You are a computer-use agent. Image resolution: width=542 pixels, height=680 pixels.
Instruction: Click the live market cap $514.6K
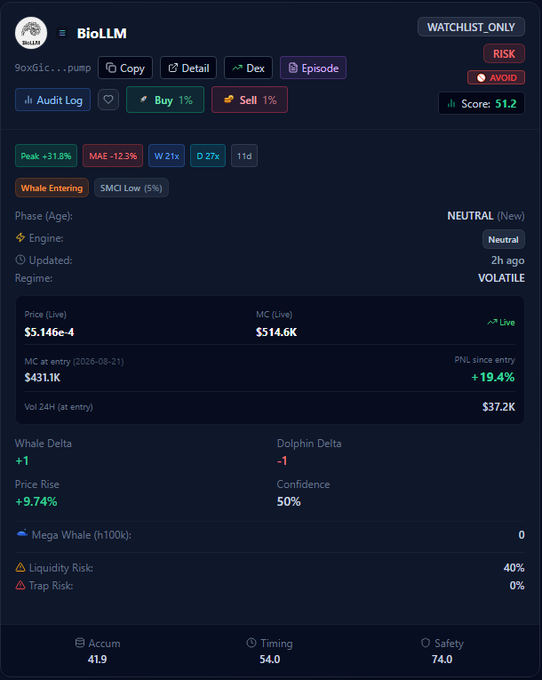pyautogui.click(x=276, y=332)
